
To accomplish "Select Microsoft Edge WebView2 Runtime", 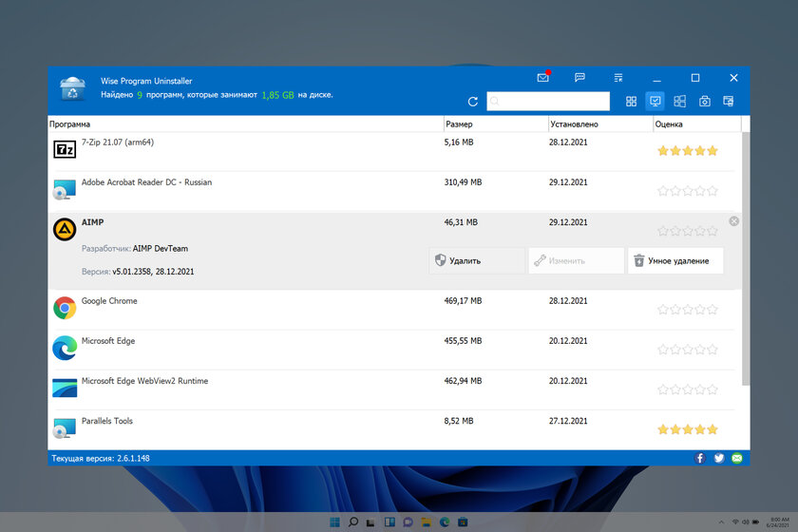I will click(x=395, y=389).
